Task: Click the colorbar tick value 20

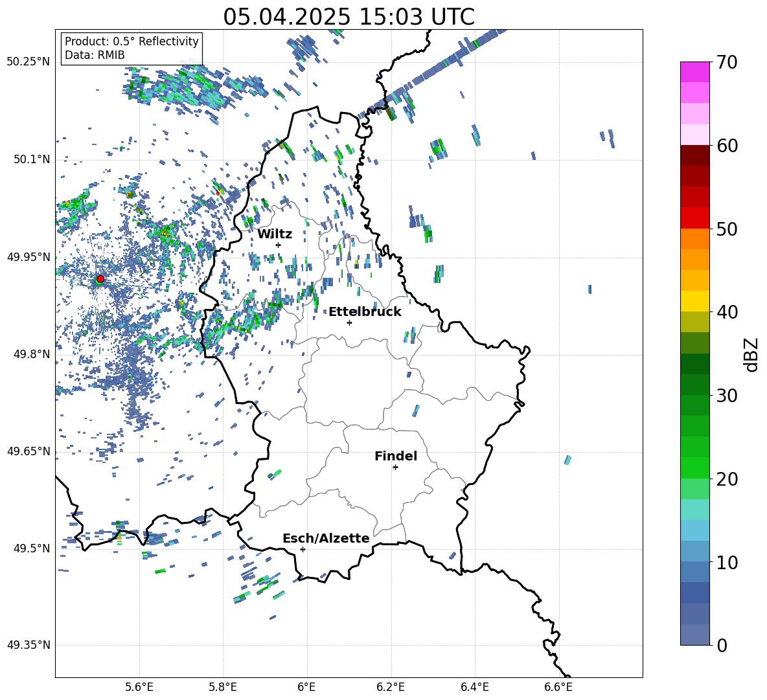Action: coord(727,479)
